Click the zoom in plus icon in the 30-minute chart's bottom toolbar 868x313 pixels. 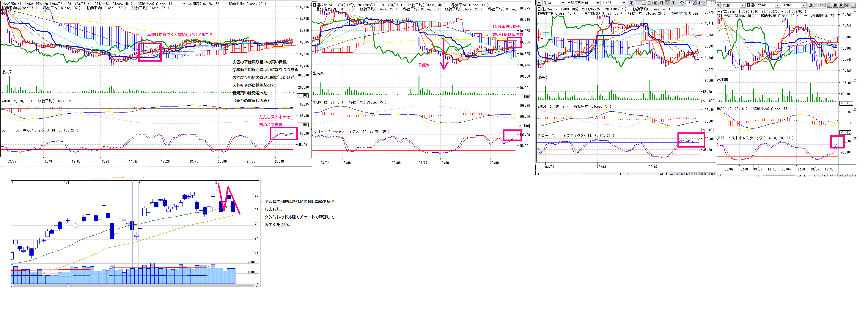(666, 174)
